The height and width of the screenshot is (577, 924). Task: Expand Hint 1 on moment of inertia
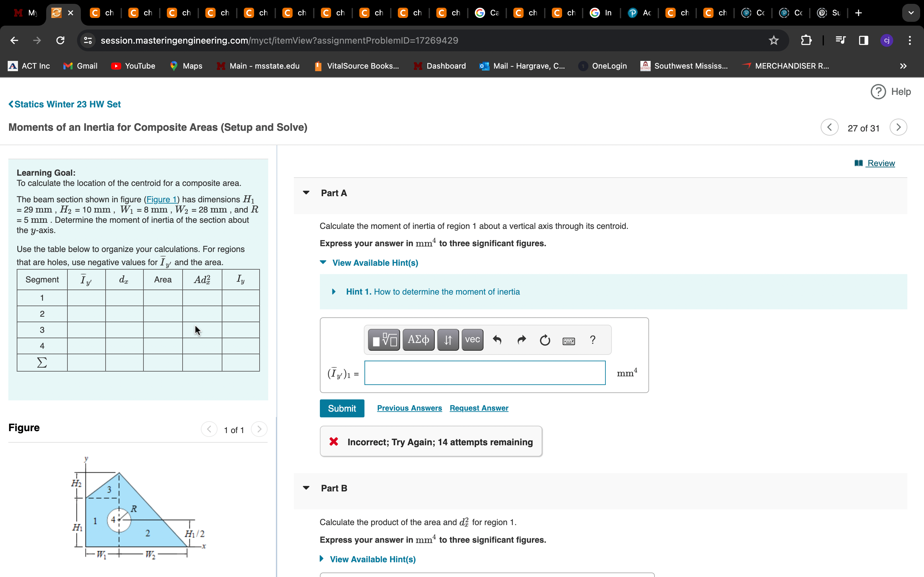(x=432, y=292)
